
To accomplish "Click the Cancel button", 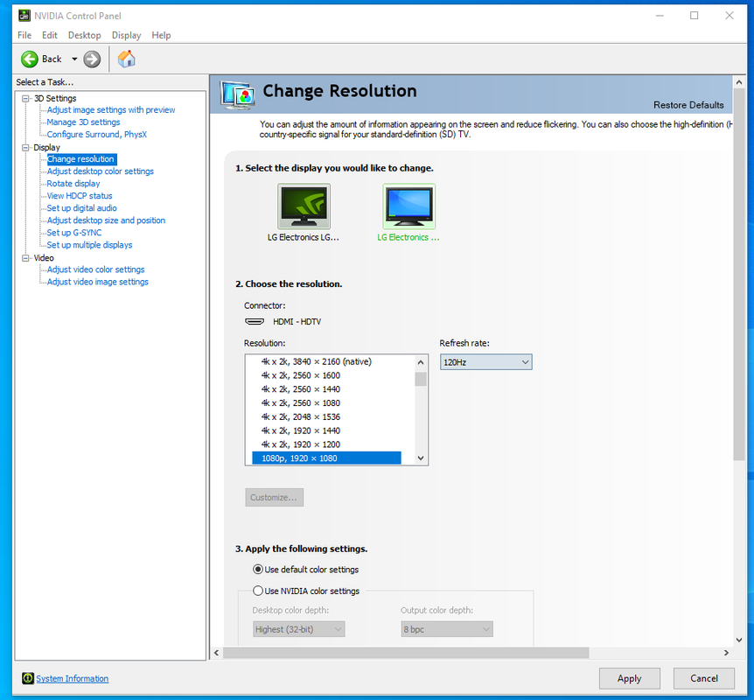I will pyautogui.click(x=704, y=678).
